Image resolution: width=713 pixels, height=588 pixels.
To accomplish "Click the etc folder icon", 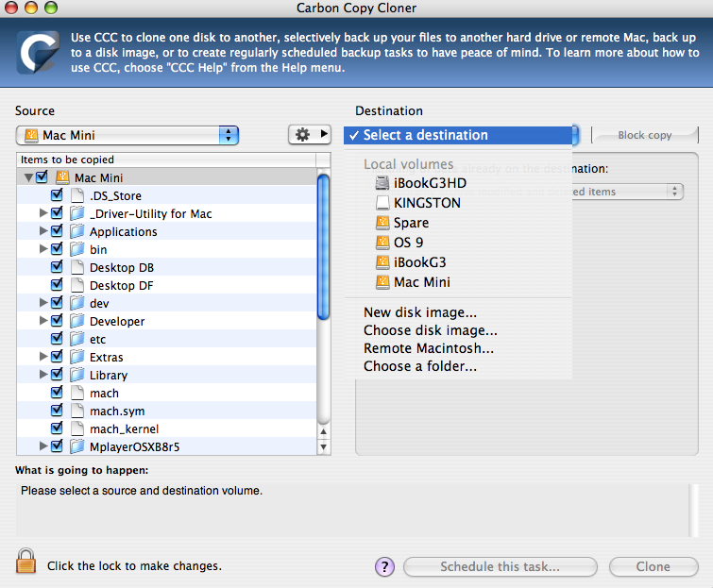I will click(x=77, y=339).
